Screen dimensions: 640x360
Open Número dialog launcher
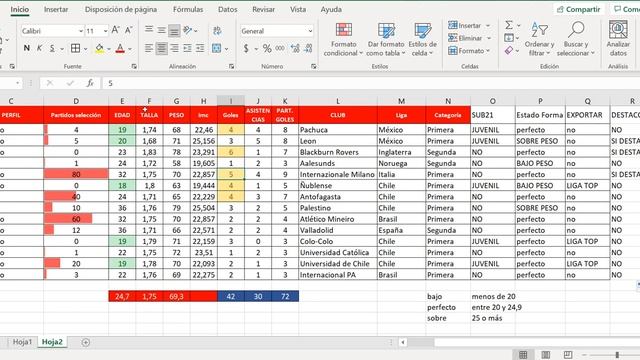[313, 66]
